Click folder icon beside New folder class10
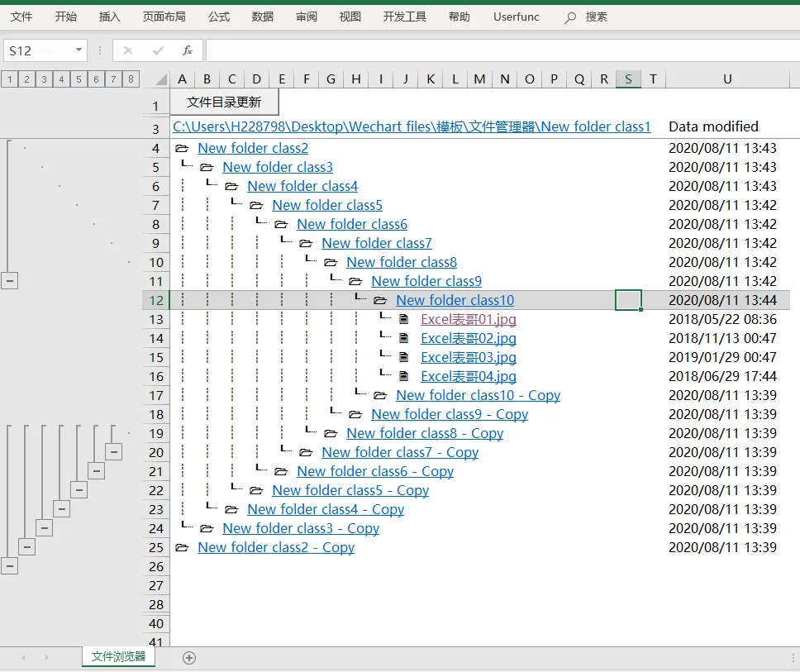The image size is (800, 672). coord(380,301)
